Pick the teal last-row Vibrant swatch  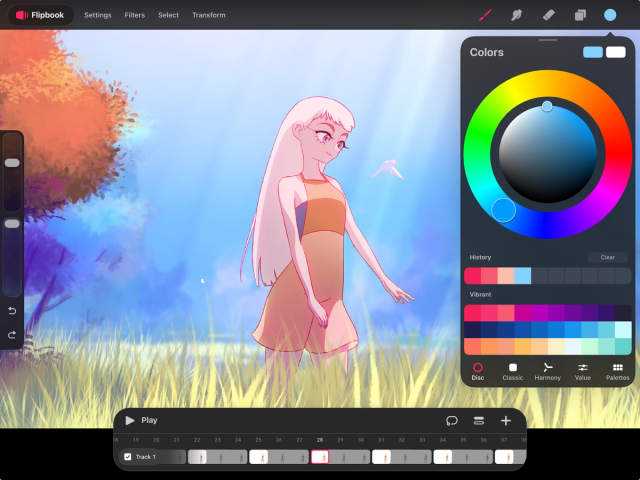coord(623,347)
